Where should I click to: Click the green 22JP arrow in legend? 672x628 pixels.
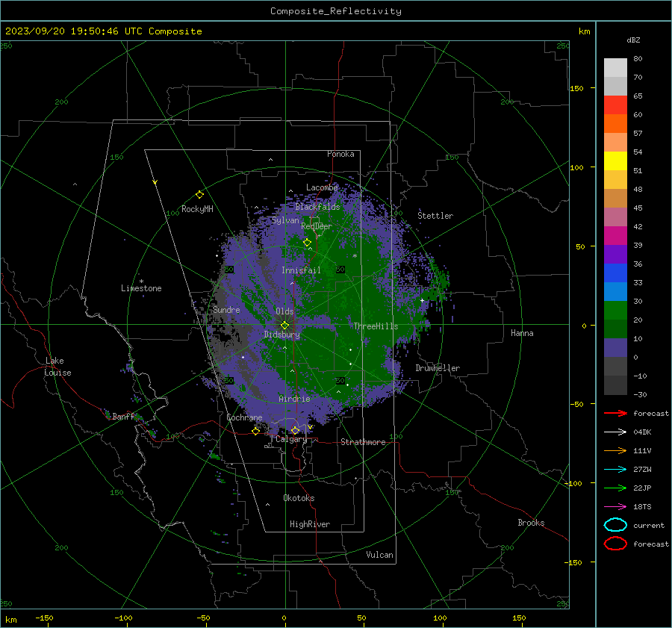coord(615,488)
